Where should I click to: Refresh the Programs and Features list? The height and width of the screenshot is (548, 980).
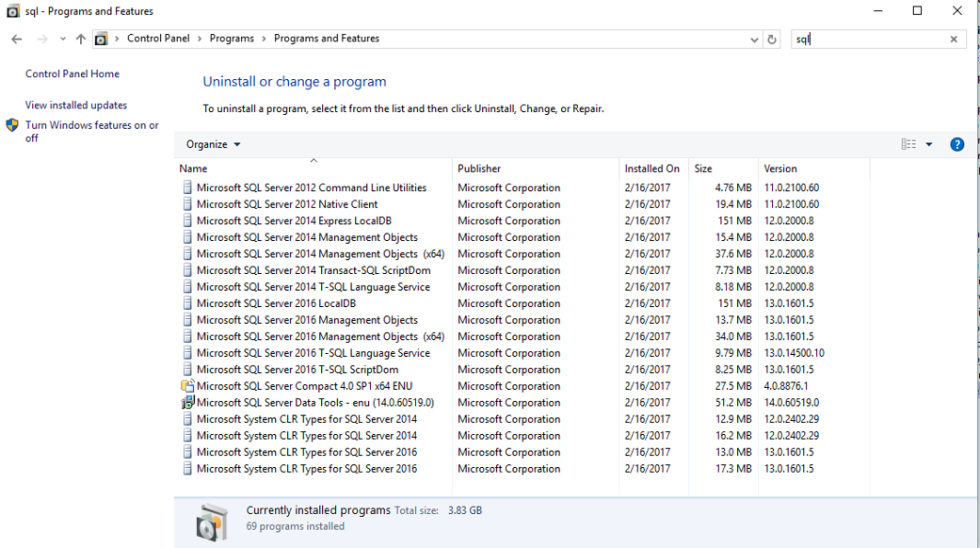(x=772, y=40)
